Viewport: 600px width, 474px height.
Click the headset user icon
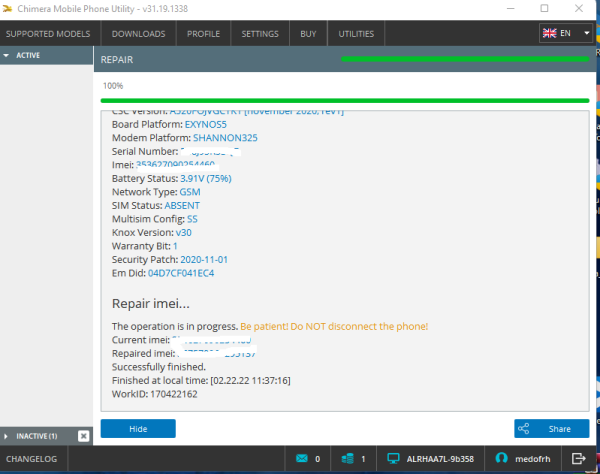tap(501, 458)
